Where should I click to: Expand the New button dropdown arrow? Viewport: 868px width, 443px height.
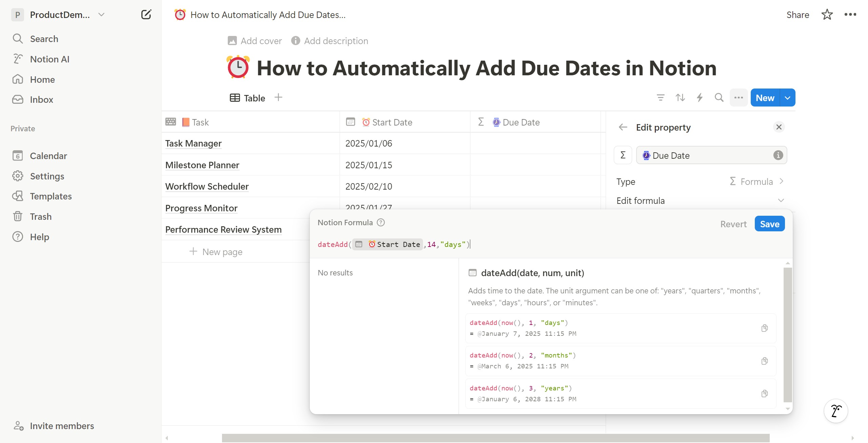(787, 98)
